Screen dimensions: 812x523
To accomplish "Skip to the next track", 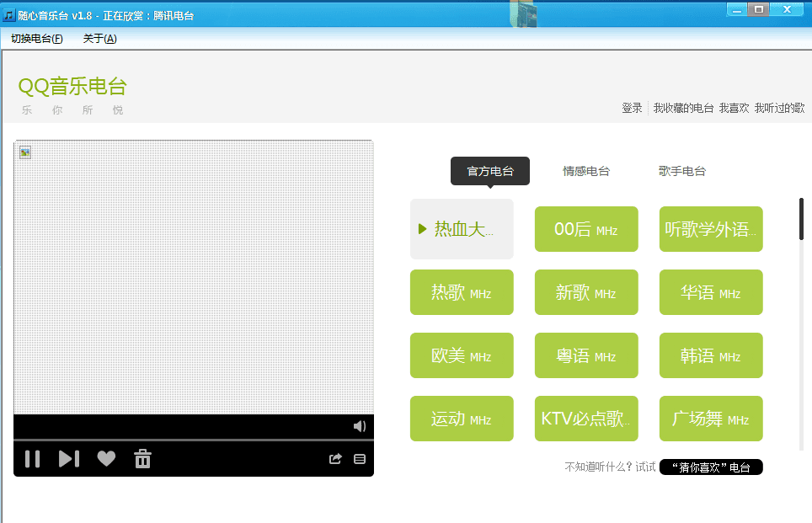I will point(69,459).
